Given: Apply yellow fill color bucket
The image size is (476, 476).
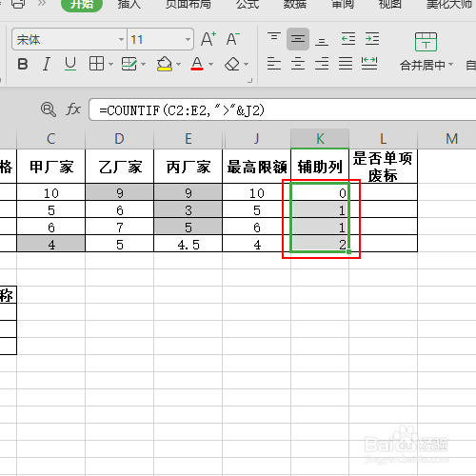Looking at the screenshot, I should pos(165,64).
